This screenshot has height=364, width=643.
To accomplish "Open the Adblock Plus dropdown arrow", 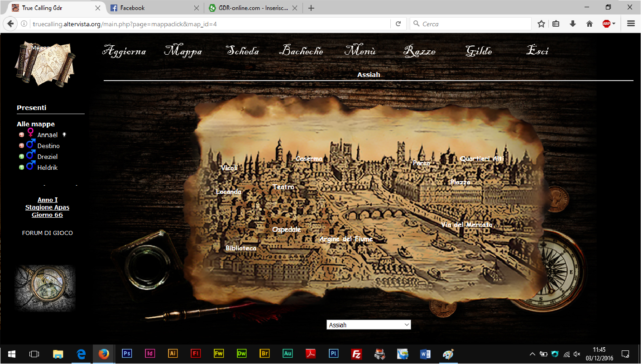I will click(x=614, y=24).
